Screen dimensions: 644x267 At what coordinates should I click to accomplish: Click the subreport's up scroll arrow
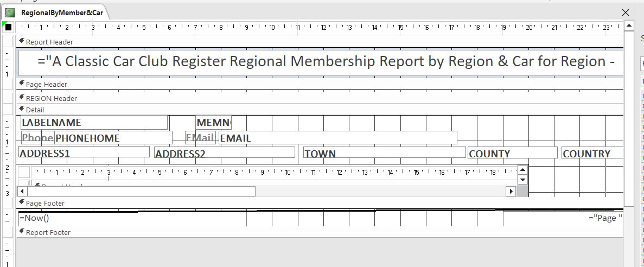tap(522, 170)
